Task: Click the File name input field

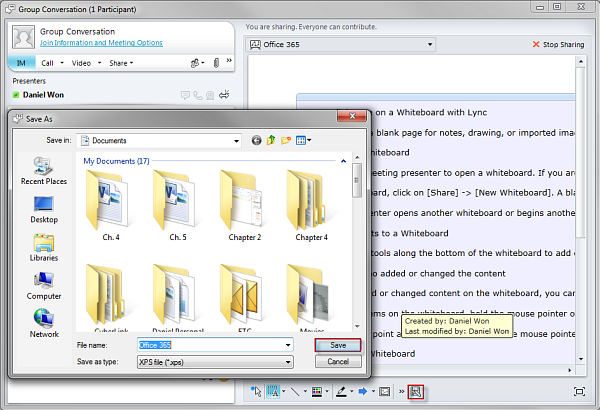Action: click(215, 345)
